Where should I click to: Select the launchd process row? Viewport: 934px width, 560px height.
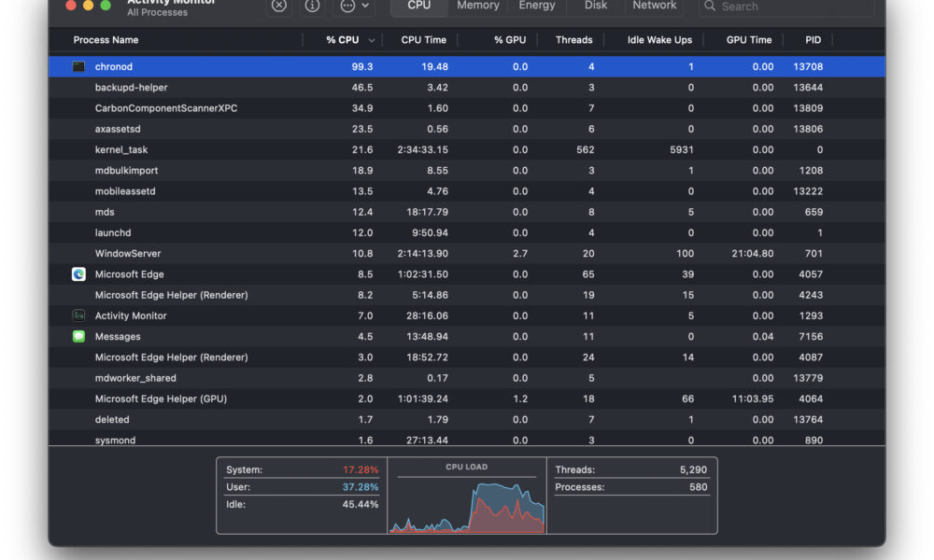point(466,232)
